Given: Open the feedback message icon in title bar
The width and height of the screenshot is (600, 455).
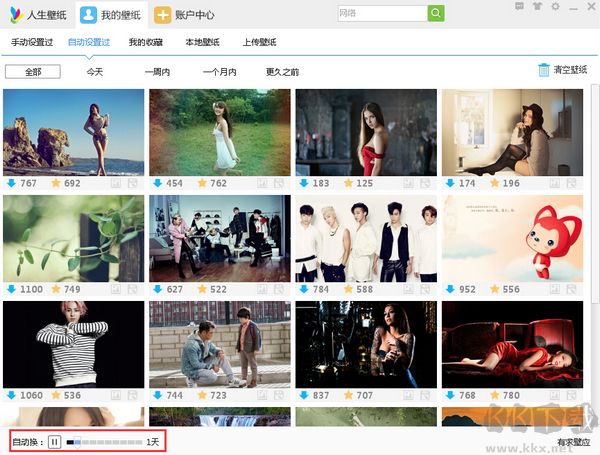Looking at the screenshot, I should coord(520,7).
